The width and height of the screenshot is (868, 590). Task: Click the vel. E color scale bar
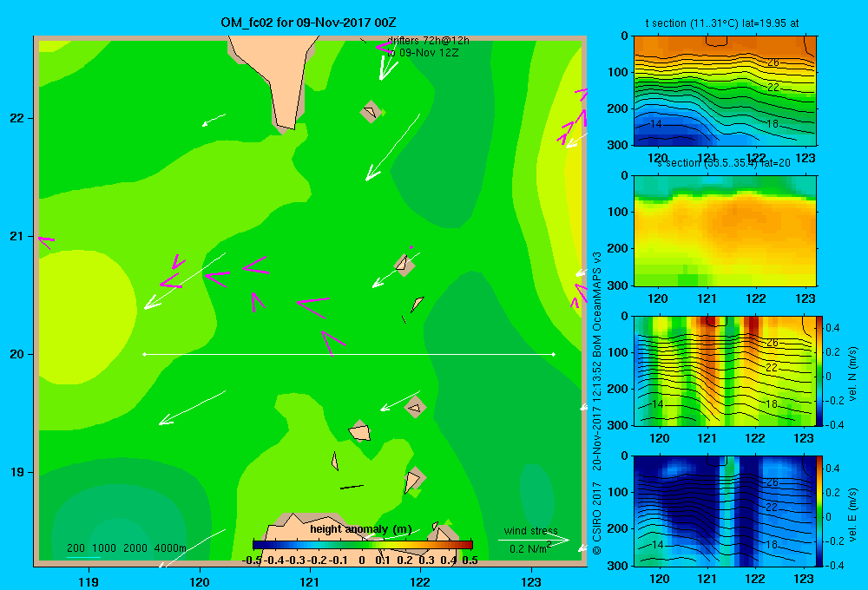pos(819,511)
